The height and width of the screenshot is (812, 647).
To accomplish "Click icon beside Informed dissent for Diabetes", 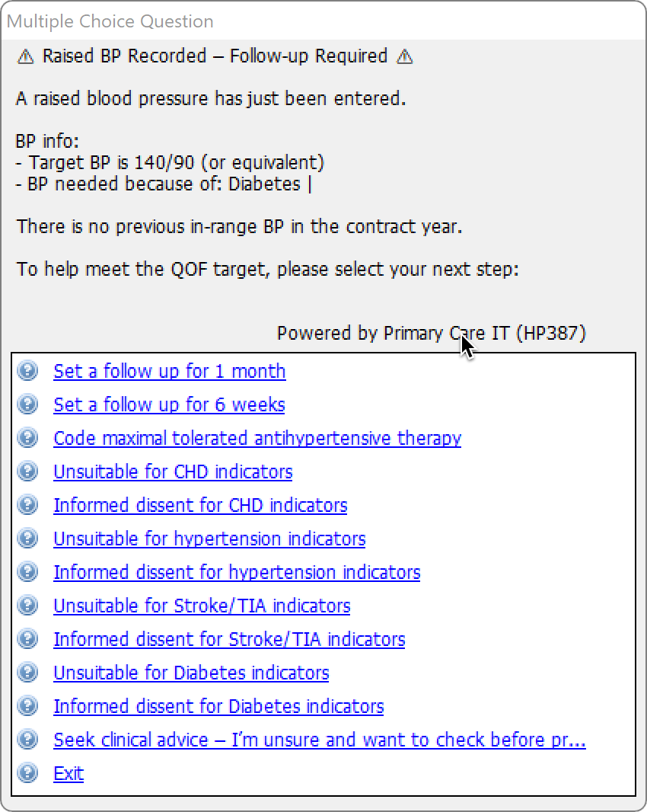I will (27, 706).
